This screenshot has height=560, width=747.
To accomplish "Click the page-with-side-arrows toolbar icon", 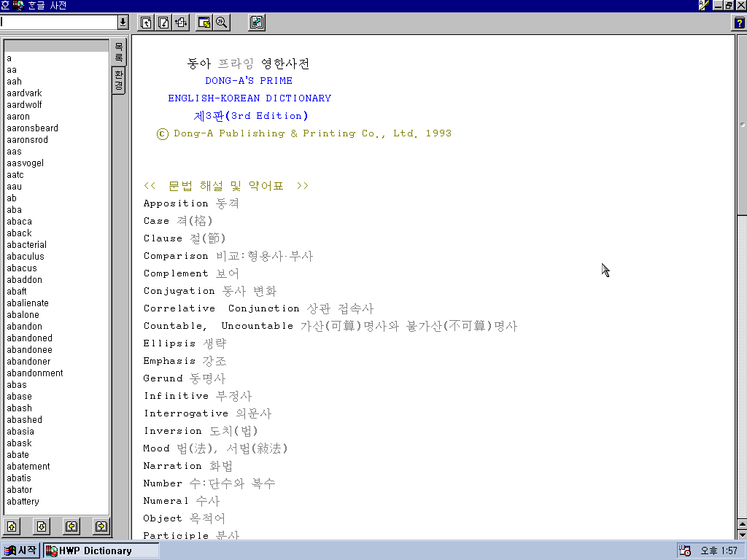I will 181,23.
